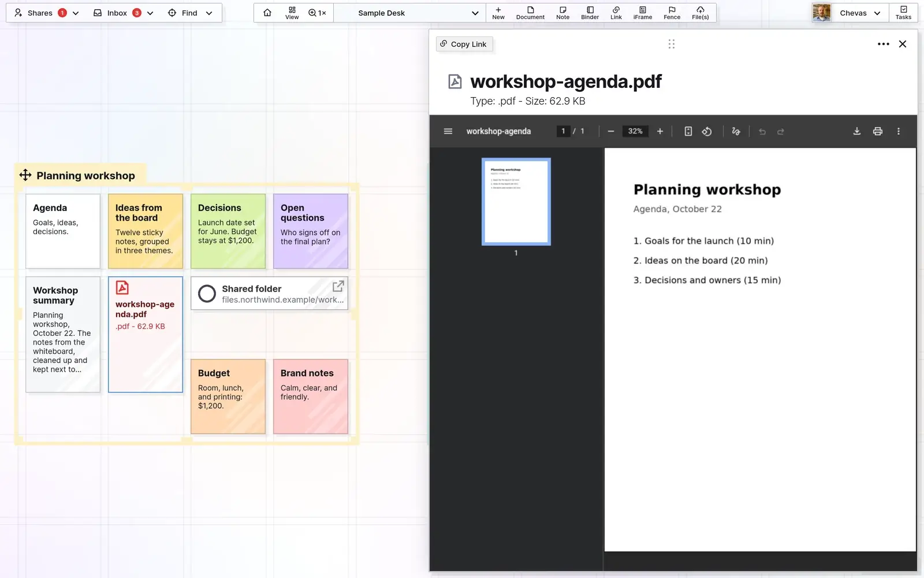The image size is (924, 578).
Task: Click the PDF page number field
Action: [x=563, y=131]
